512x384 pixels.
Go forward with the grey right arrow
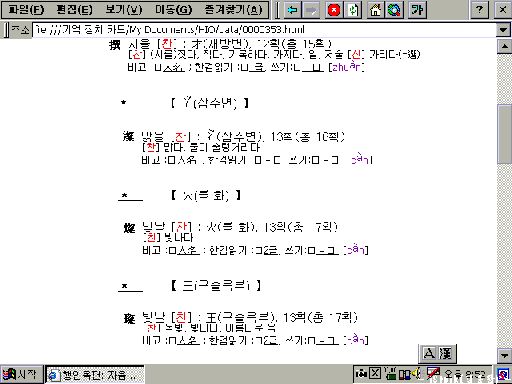[x=311, y=10]
